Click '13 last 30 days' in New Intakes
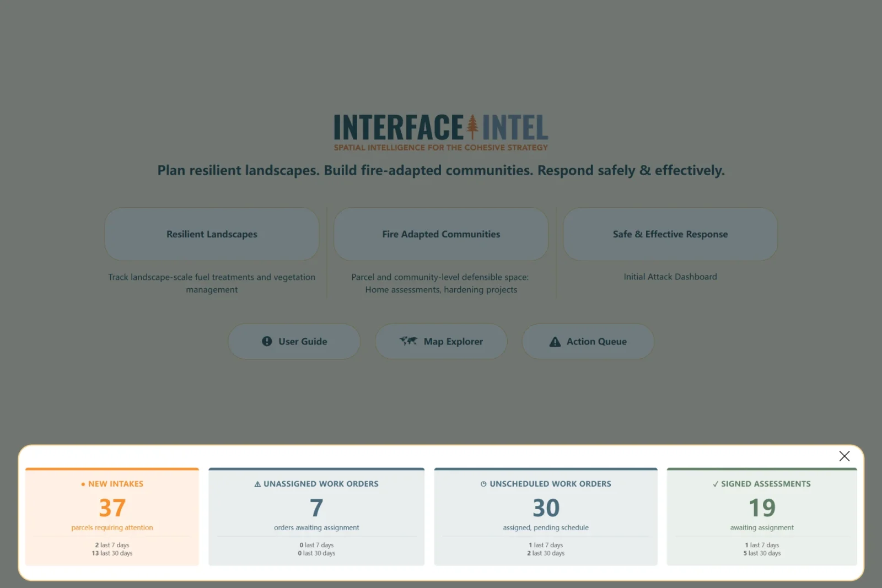The height and width of the screenshot is (588, 882). point(112,553)
